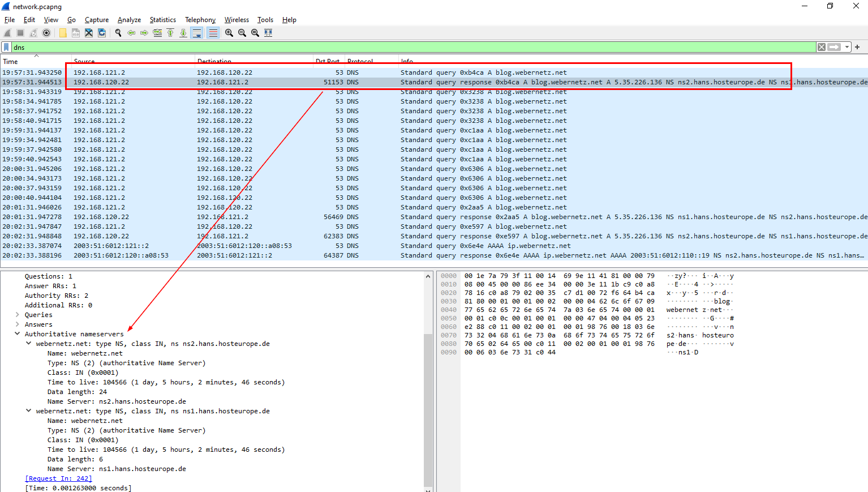Toggle auto-scroll during live capture
The image size is (868, 492).
click(x=196, y=33)
